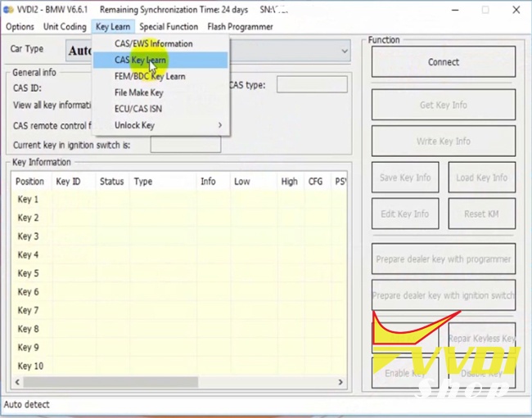Screen dimensions: 532x418
Task: Click the current key in ignition field
Action: [x=186, y=145]
